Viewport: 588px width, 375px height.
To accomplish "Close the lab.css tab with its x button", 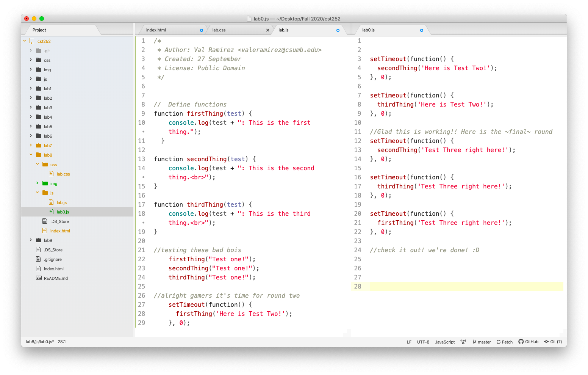I will click(x=267, y=30).
